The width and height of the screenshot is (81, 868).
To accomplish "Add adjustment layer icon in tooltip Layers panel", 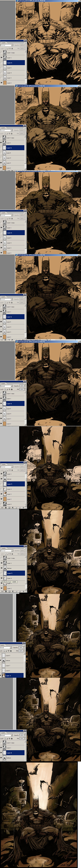I will click(13, 591).
